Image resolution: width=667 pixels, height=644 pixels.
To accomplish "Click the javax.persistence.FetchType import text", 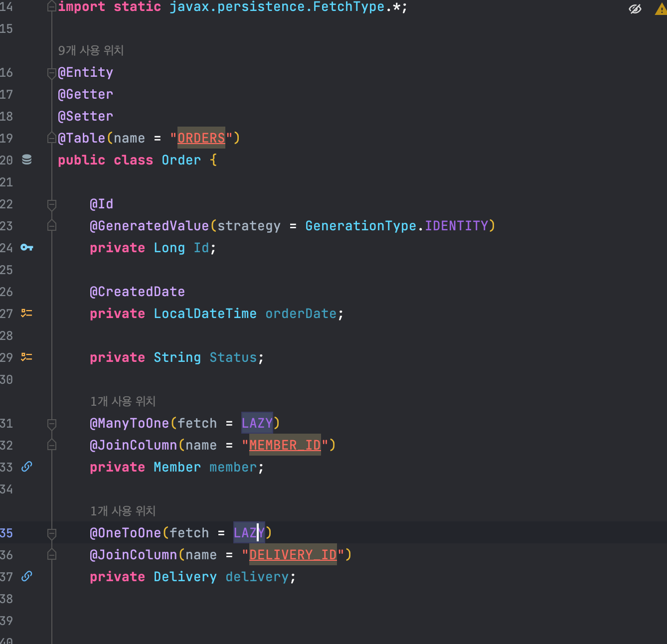I will point(277,6).
